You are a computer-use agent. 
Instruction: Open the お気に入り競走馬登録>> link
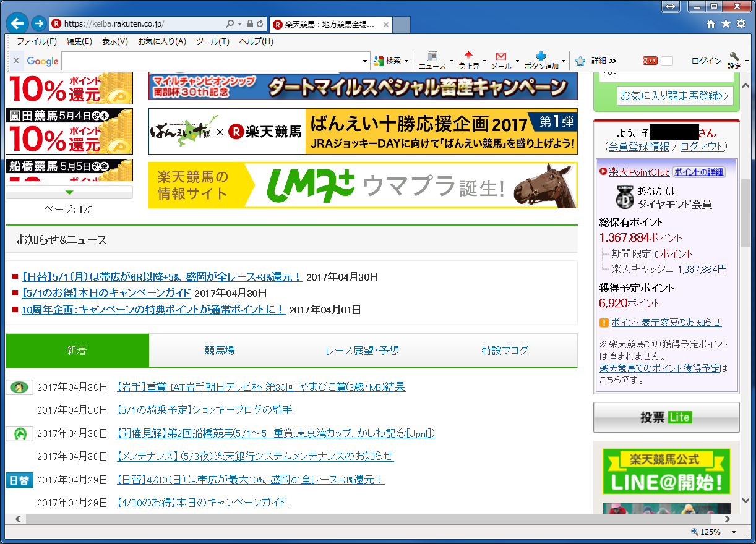676,95
